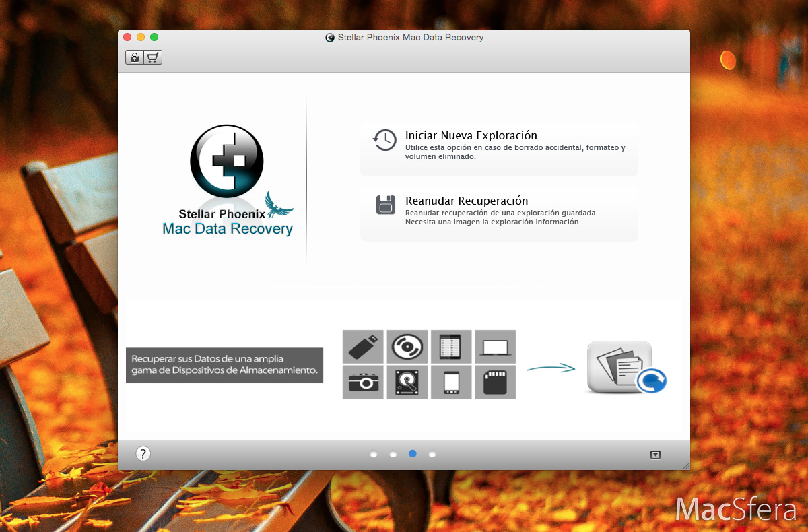Click window title Stellar Phoenix Mac Data Recovery
Viewport: 808px width, 532px height.
coord(410,38)
